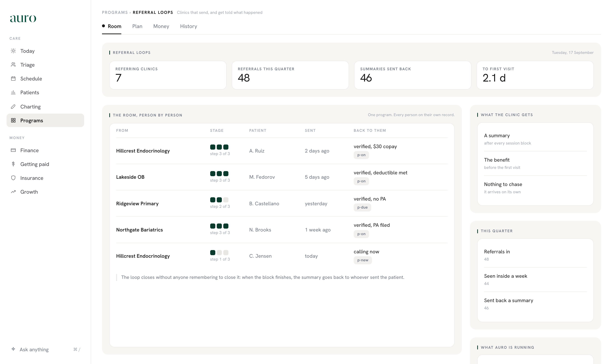Click the Insurance shield icon
Image resolution: width=612 pixels, height=364 pixels.
13,178
